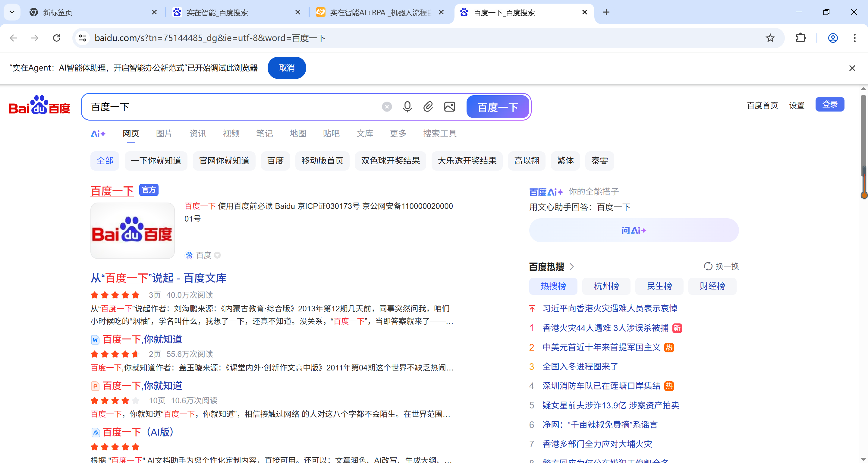This screenshot has width=868, height=463.
Task: Open image search via picture icon
Action: coord(449,107)
